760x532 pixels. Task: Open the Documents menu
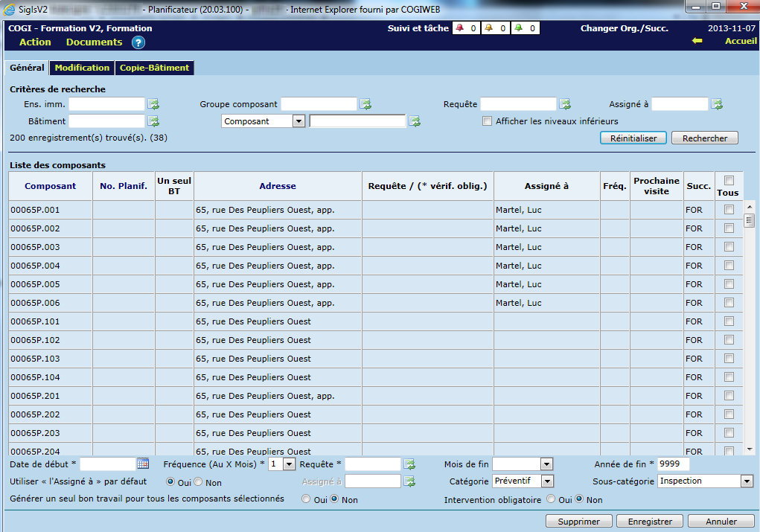click(x=94, y=42)
